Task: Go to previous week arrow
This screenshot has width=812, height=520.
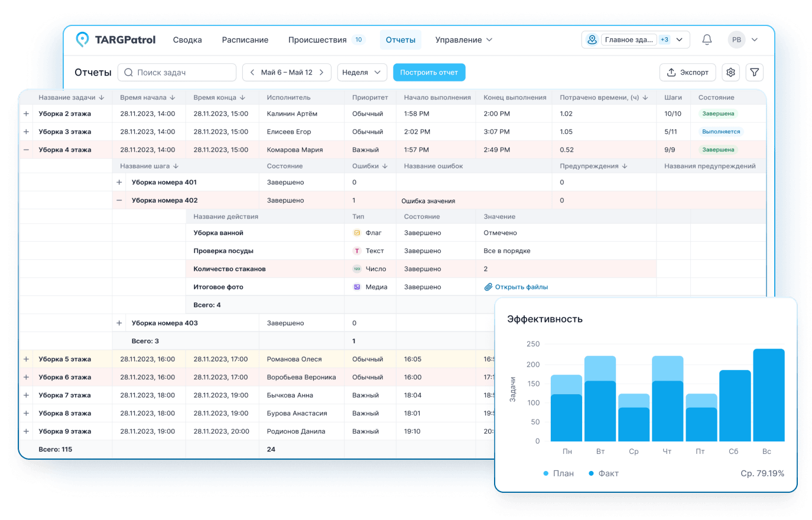Action: click(252, 72)
